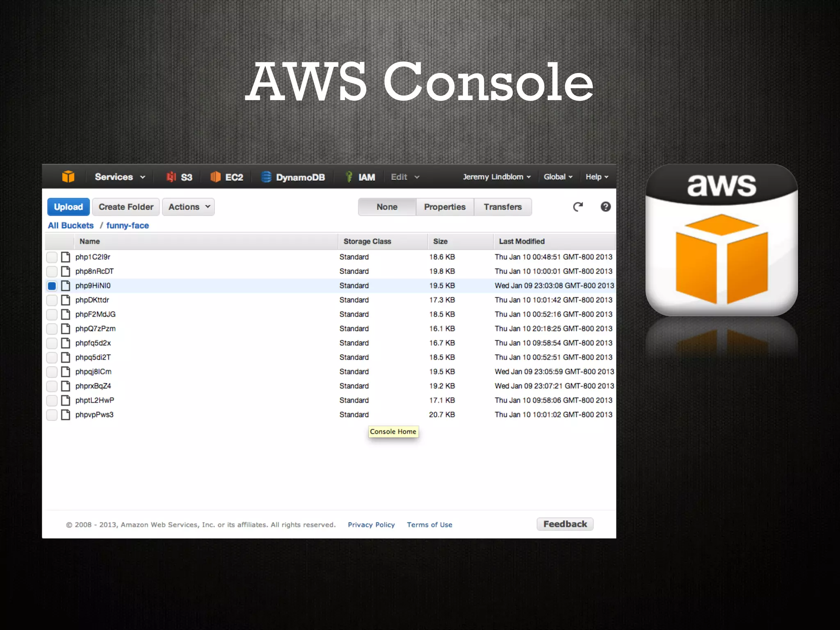Check the box for phpfq5d2x
Screen dimensions: 840x630
pos(52,343)
